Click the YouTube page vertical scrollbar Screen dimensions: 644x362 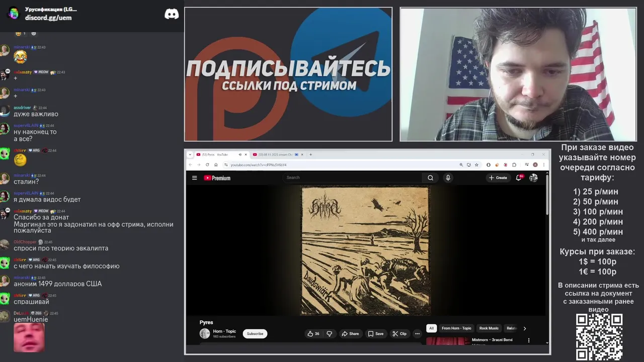click(547, 196)
